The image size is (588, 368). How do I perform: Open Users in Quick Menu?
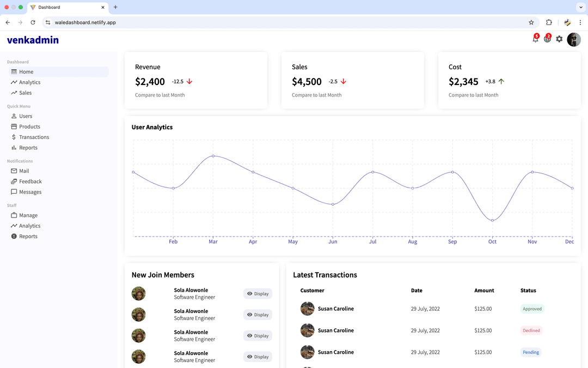click(26, 116)
